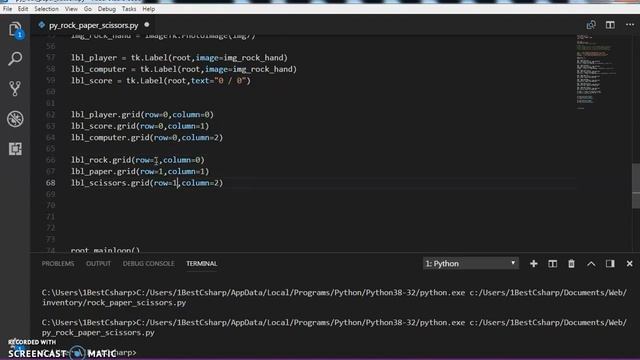The height and width of the screenshot is (360, 640).
Task: Click 'lbl_player.grid(row=0,column=0)' line
Action: (x=142, y=115)
